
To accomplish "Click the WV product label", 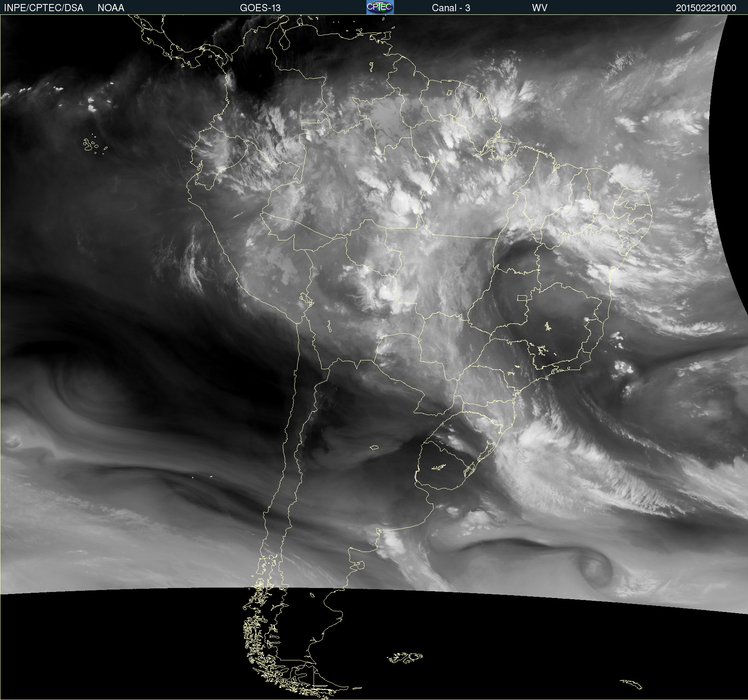I will [540, 8].
